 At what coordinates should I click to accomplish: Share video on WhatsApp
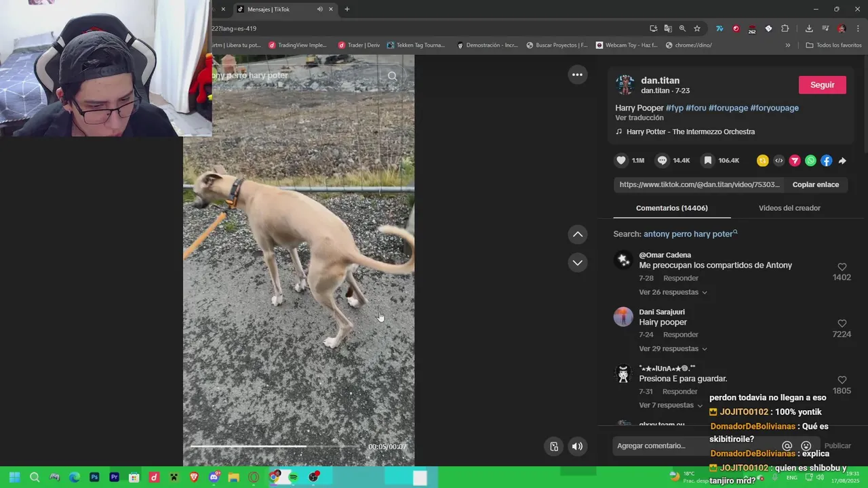tap(810, 161)
